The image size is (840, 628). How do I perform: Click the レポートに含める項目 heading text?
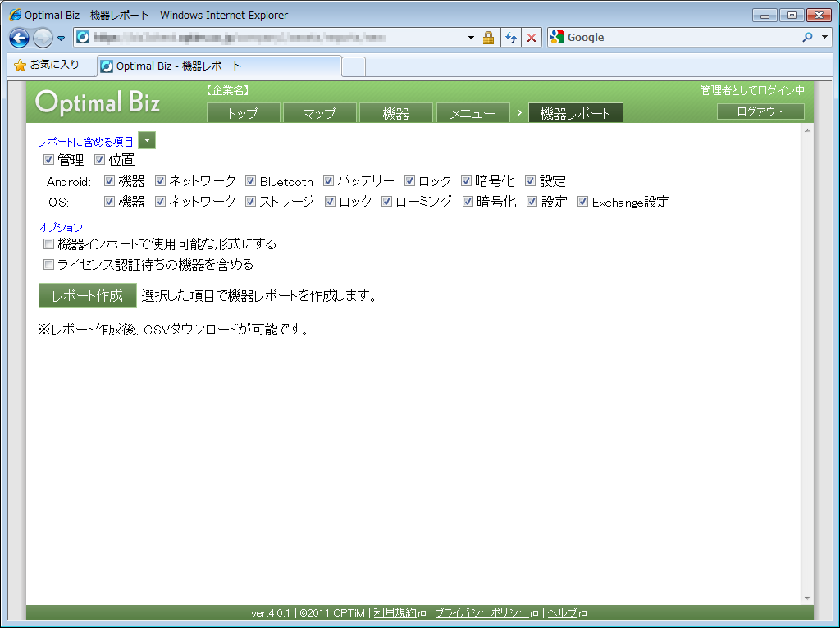[x=85, y=142]
